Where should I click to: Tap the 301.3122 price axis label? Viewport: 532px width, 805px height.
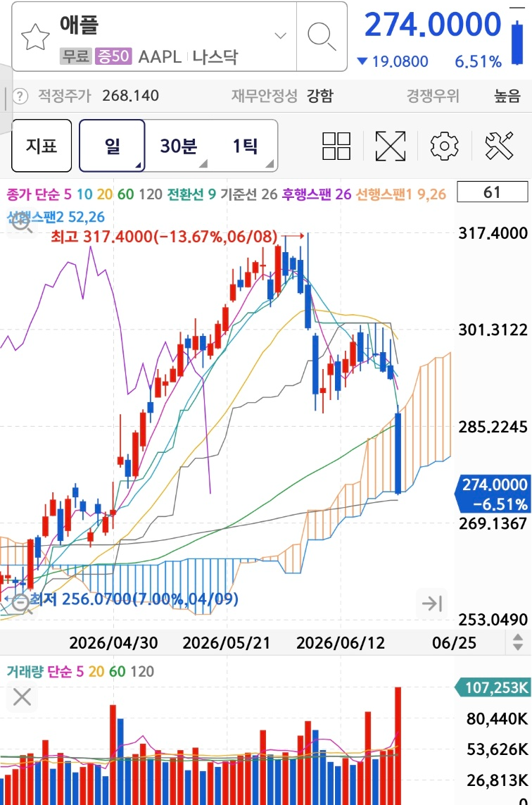click(493, 330)
